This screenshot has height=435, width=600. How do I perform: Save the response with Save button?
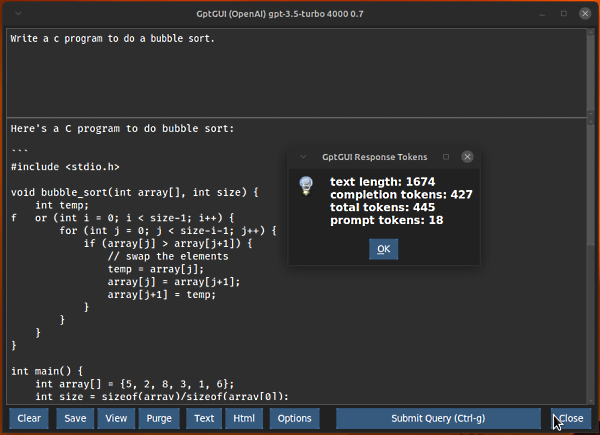coord(75,419)
